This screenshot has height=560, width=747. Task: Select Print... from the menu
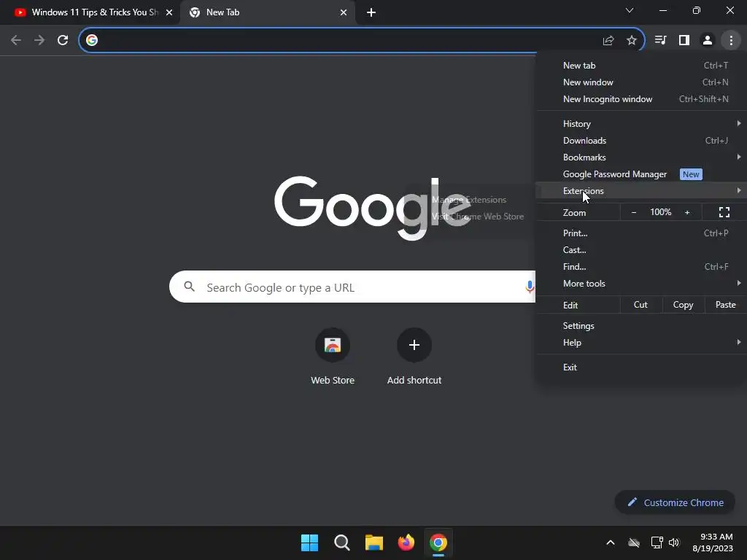coord(641,233)
